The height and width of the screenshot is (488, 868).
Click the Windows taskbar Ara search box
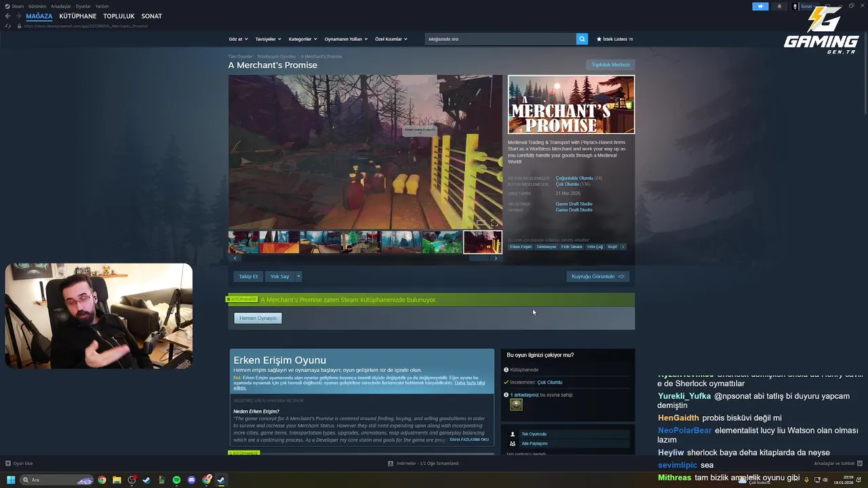[56, 480]
